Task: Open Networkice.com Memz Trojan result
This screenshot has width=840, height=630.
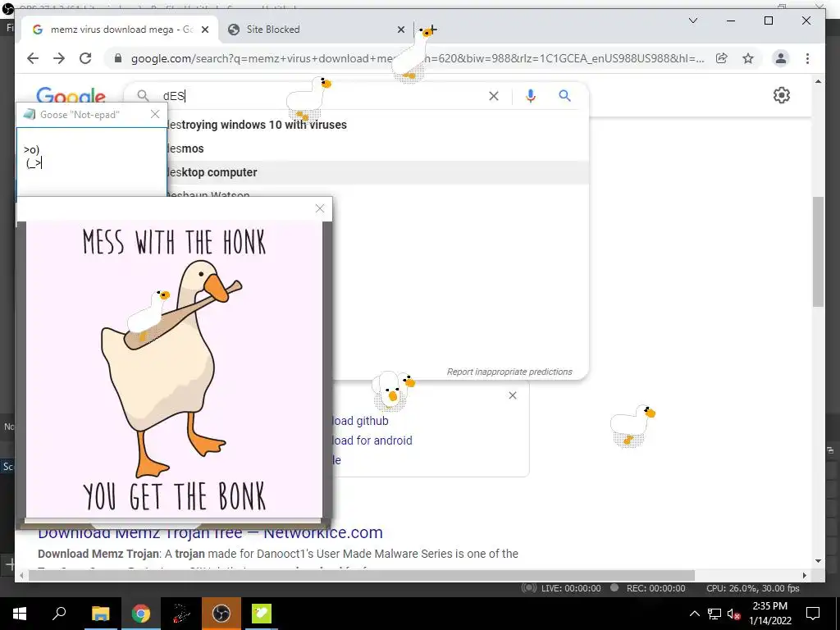Action: click(210, 533)
